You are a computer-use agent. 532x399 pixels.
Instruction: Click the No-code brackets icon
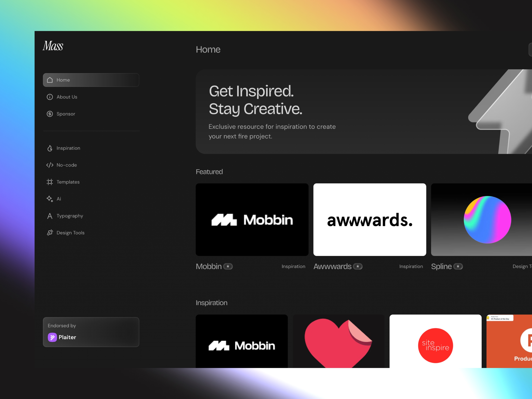pos(50,165)
